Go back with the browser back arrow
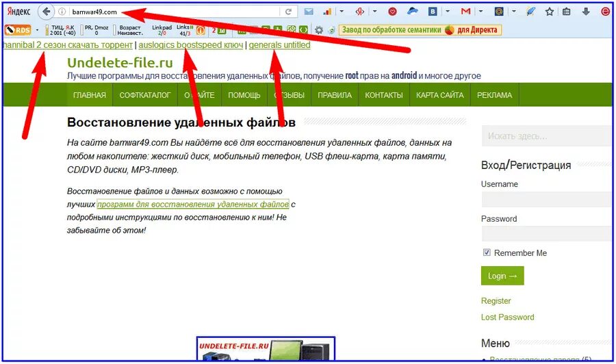The width and height of the screenshot is (616, 364). point(46,12)
